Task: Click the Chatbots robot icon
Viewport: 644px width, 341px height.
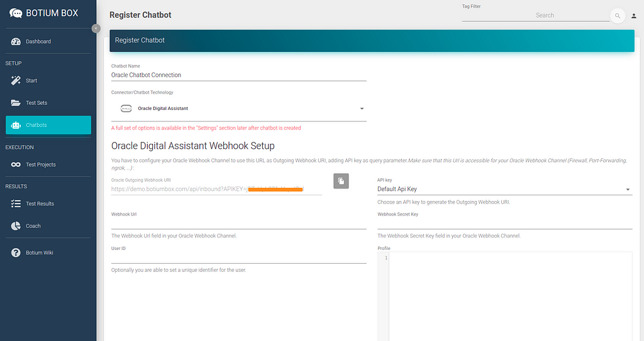Action: [x=16, y=125]
